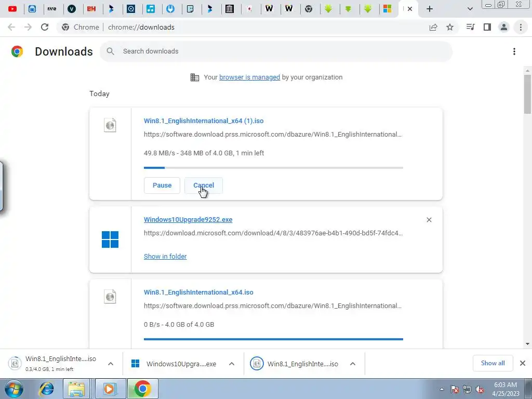Open Windows Media Player from taskbar

coord(109,389)
